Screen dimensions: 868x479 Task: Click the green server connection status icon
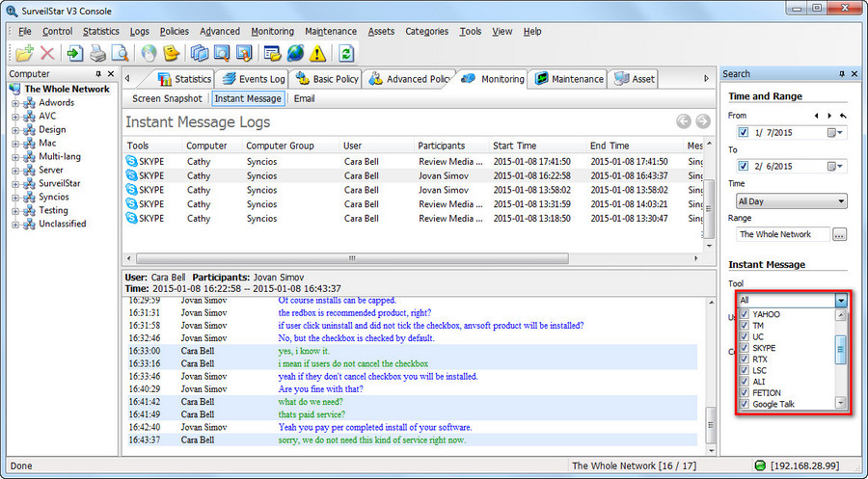click(x=760, y=466)
